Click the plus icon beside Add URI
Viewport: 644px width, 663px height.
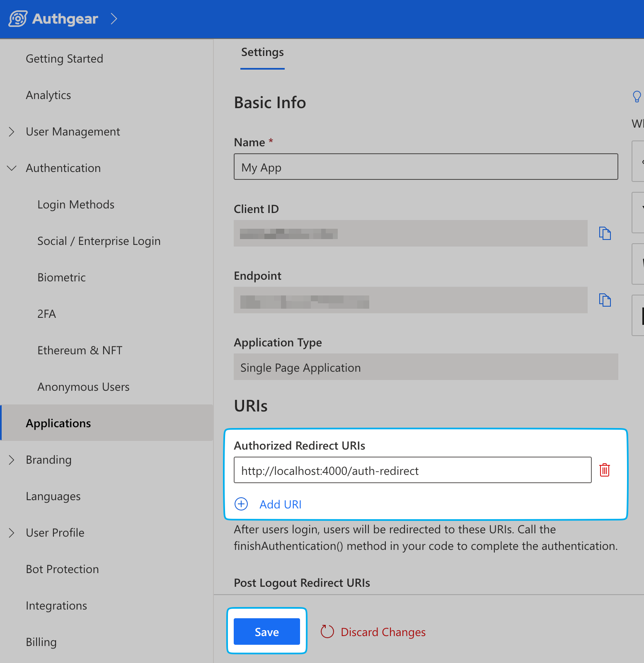[x=241, y=504]
